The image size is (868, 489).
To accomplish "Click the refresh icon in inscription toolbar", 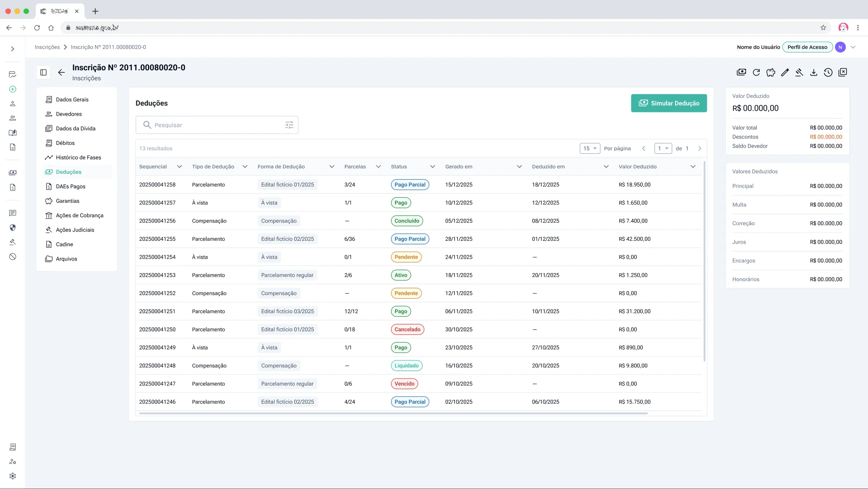I will [756, 72].
